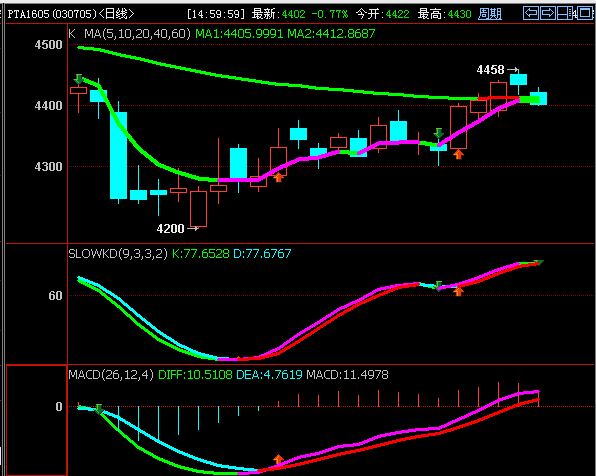596x476 pixels.
Task: Click orange up arrow below 4300 candle
Action: [278, 177]
